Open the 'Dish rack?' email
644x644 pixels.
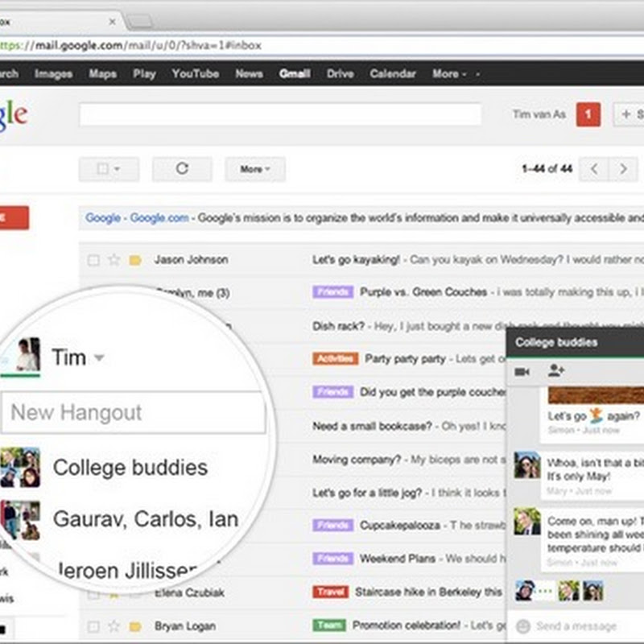point(338,326)
